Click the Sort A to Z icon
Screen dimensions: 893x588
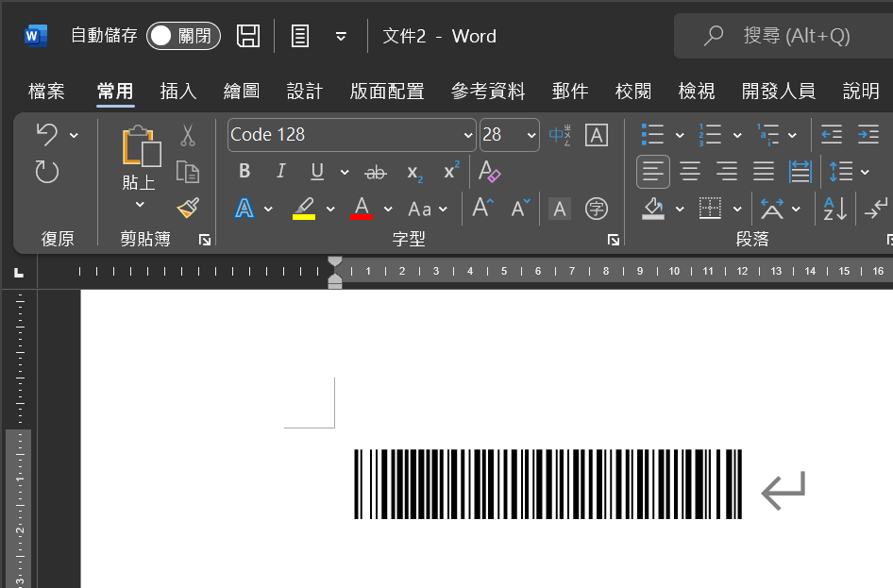click(834, 209)
